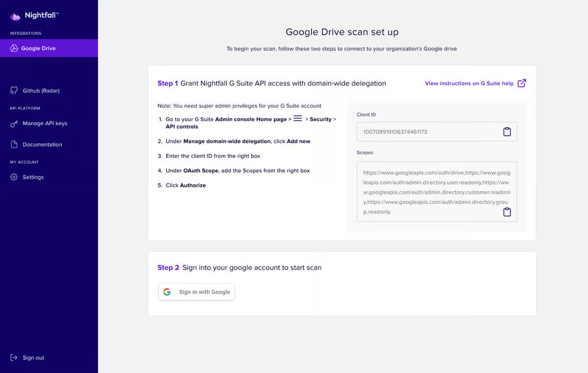The width and height of the screenshot is (588, 373).
Task: Click the external link icon by G Suite help
Action: (x=522, y=83)
